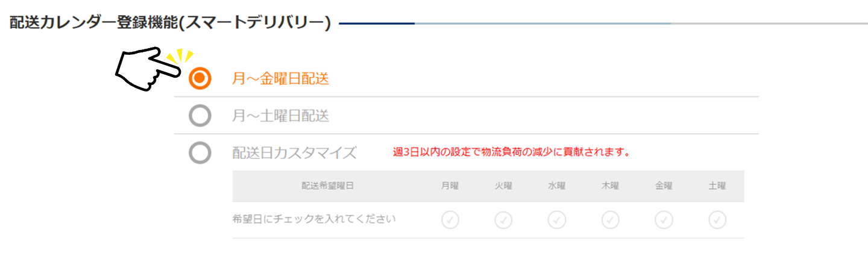Click the 土曜 column header
The width and height of the screenshot is (868, 253).
(717, 186)
